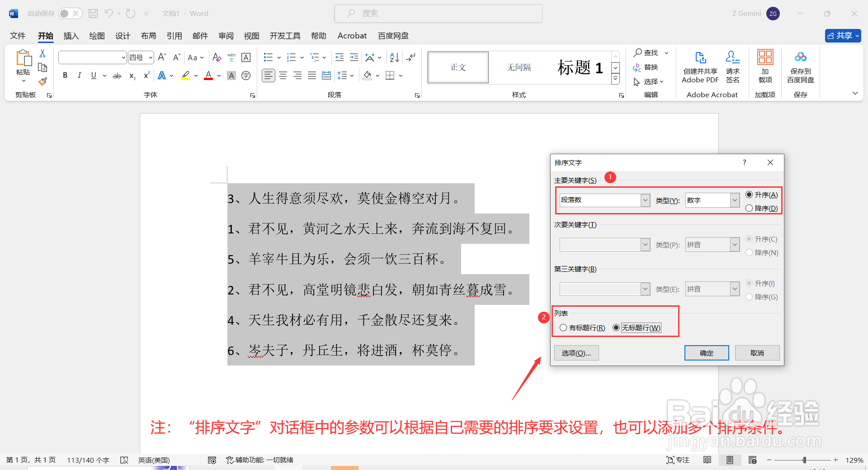Switch to the 审阅 ribbon tab
Viewport: 868px width, 470px height.
click(226, 36)
